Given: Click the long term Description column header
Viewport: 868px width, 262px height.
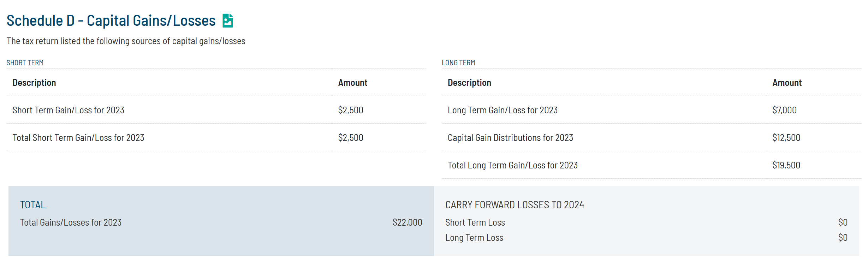Looking at the screenshot, I should [469, 83].
